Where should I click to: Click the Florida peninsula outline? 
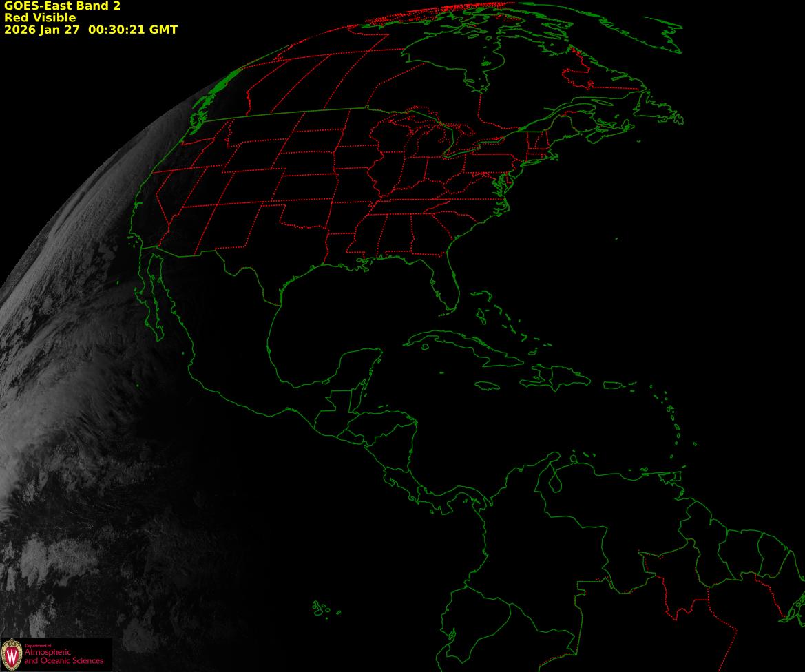pyautogui.click(x=446, y=285)
